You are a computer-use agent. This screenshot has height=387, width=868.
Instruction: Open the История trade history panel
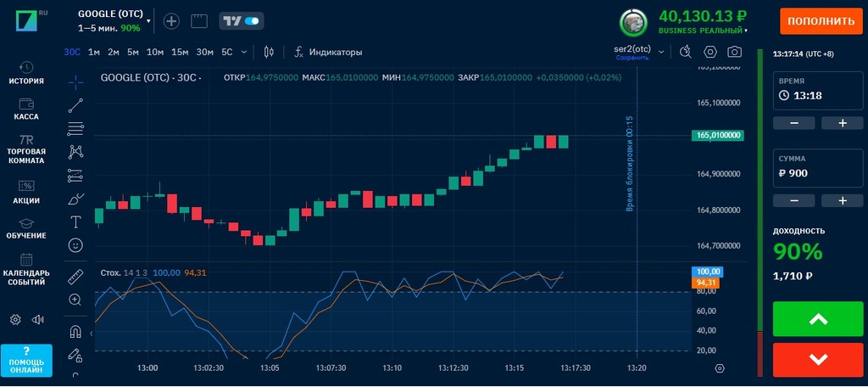click(26, 73)
